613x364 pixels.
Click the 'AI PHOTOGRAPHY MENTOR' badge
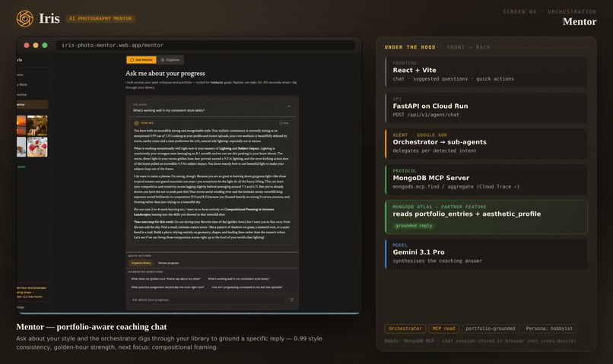(100, 18)
